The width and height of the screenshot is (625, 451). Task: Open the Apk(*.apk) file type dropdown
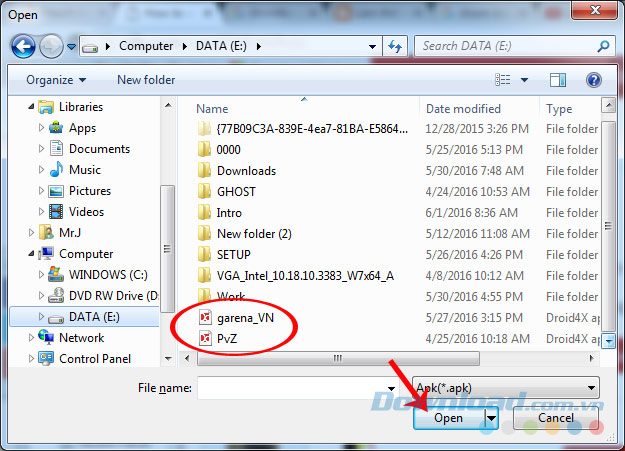click(505, 388)
